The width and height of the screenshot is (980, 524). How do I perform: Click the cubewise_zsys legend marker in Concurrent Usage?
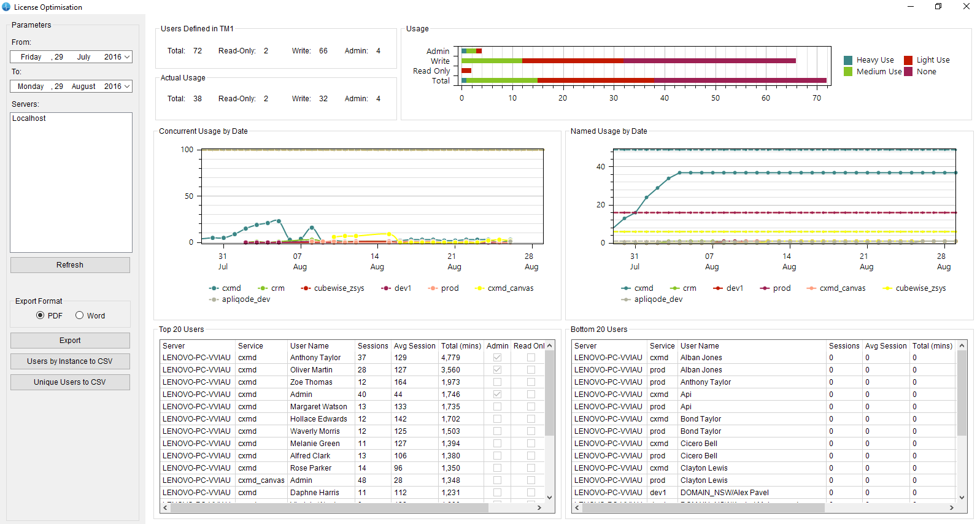(x=306, y=288)
